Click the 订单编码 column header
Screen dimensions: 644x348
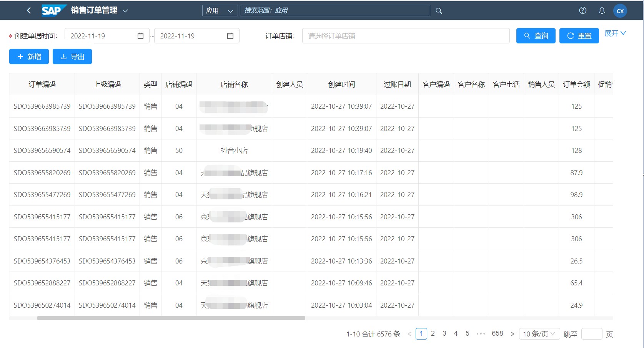click(x=42, y=84)
